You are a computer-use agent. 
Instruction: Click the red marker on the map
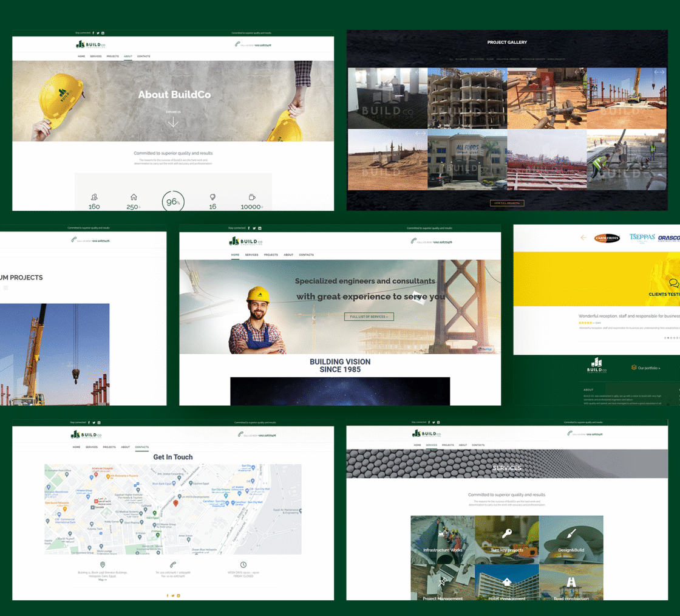[175, 503]
